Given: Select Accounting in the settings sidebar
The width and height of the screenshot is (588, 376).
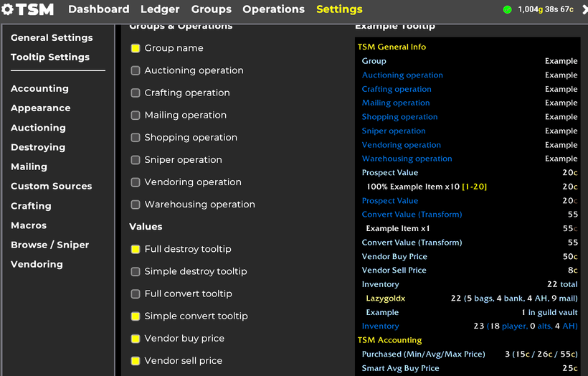Looking at the screenshot, I should tap(39, 88).
